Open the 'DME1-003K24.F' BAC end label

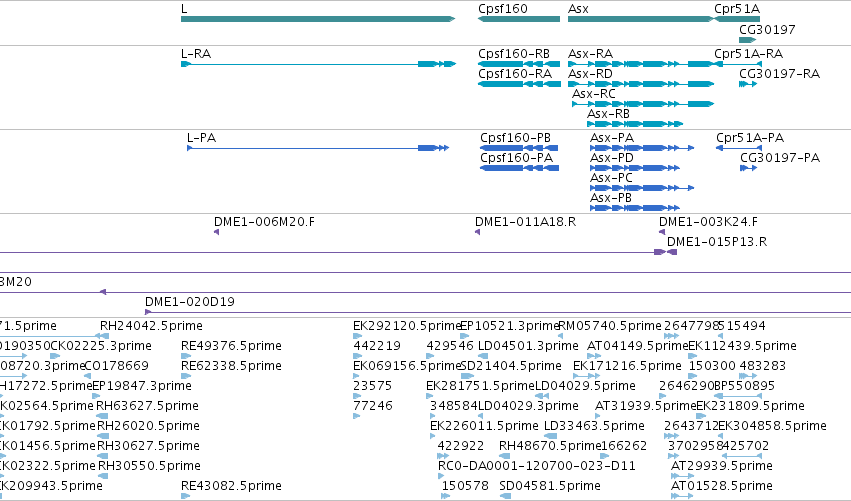pyautogui.click(x=708, y=222)
